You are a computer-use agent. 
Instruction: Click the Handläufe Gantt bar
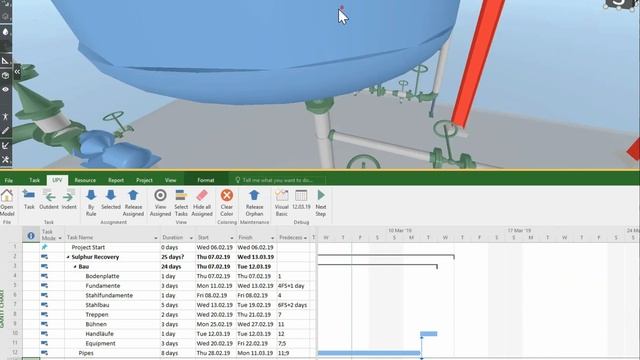[x=429, y=334]
